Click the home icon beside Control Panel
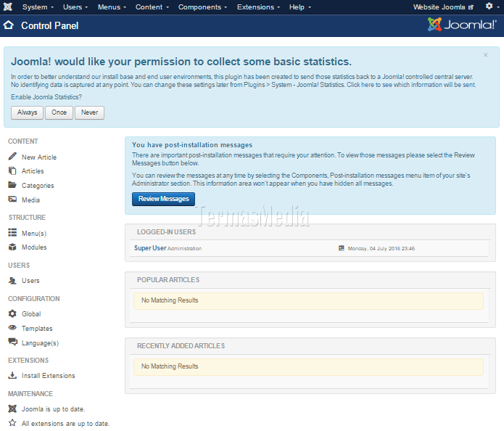The width and height of the screenshot is (504, 431). [9, 25]
